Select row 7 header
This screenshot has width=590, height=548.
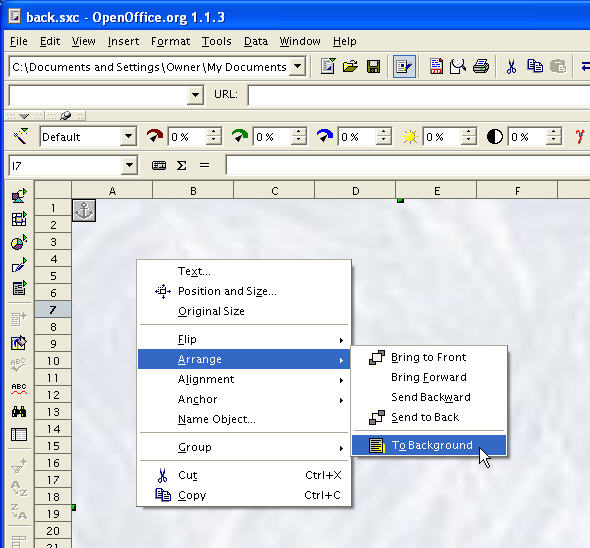[53, 310]
